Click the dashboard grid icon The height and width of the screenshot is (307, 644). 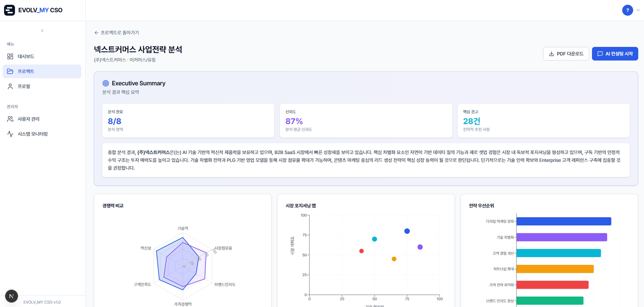[x=10, y=57]
